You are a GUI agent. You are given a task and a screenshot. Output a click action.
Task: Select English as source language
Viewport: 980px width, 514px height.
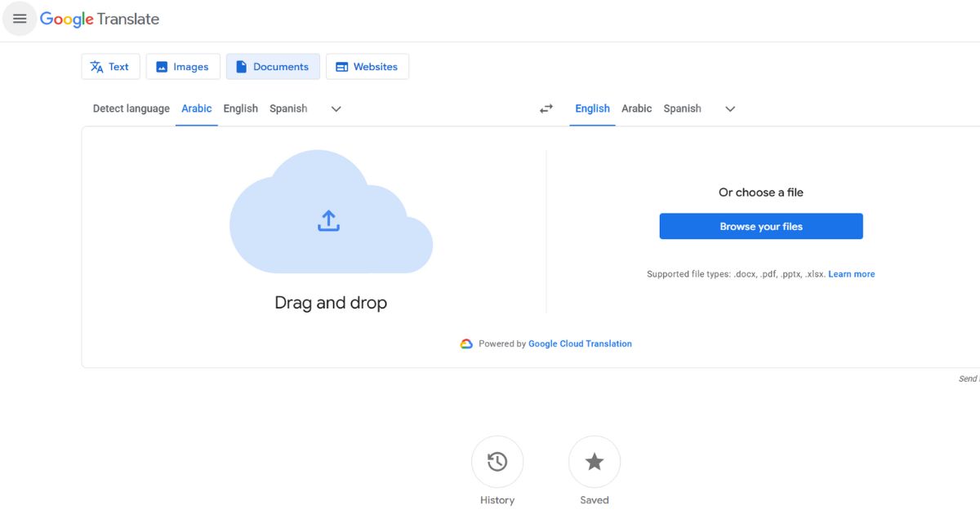(241, 109)
